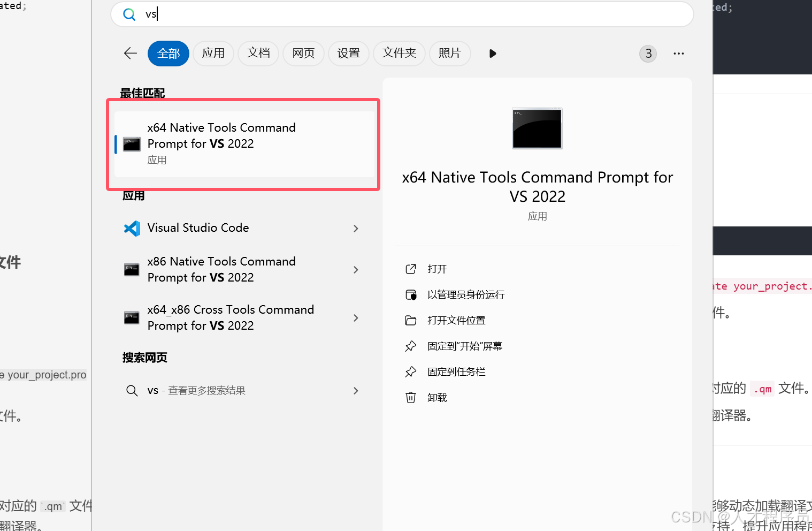Click the Visual Studio Code icon
Screen dimensions: 812x531
(x=132, y=228)
